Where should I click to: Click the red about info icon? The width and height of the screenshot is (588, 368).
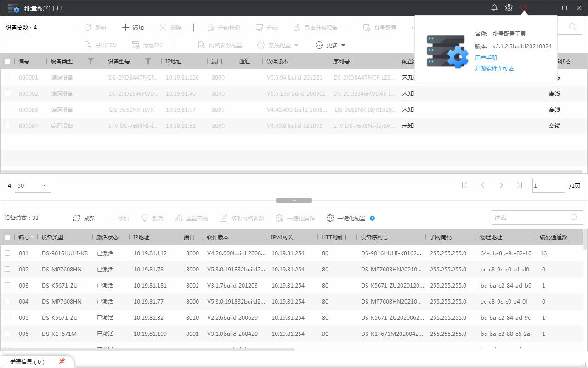coord(524,8)
